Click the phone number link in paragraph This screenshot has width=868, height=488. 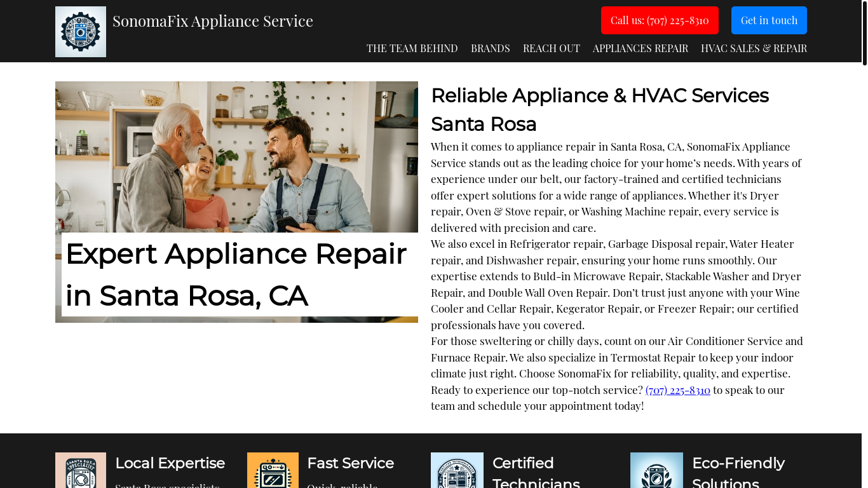pyautogui.click(x=677, y=390)
